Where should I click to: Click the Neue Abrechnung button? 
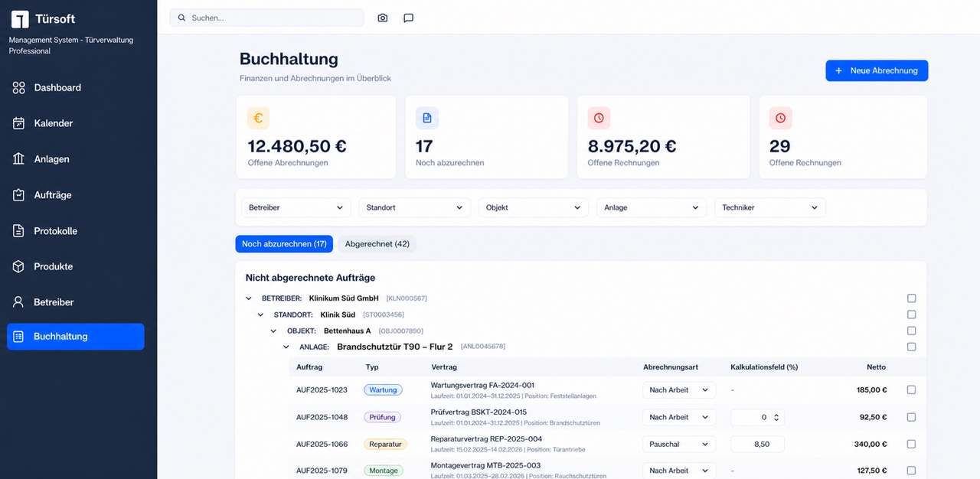(877, 70)
